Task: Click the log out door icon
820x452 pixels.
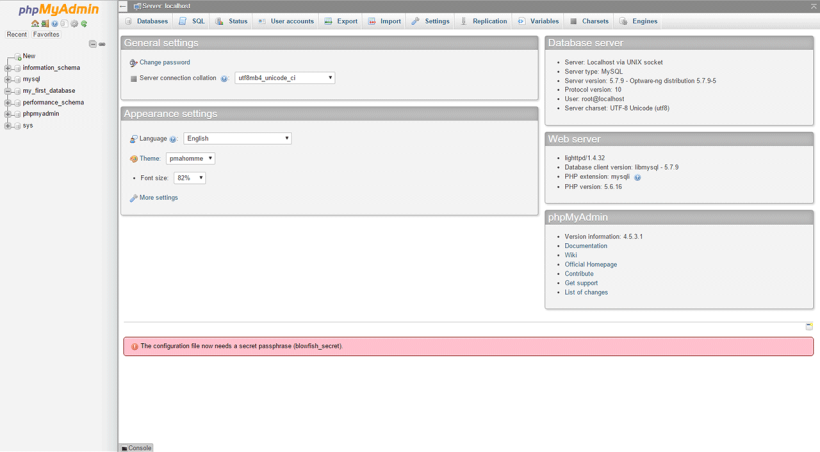Action: 45,24
